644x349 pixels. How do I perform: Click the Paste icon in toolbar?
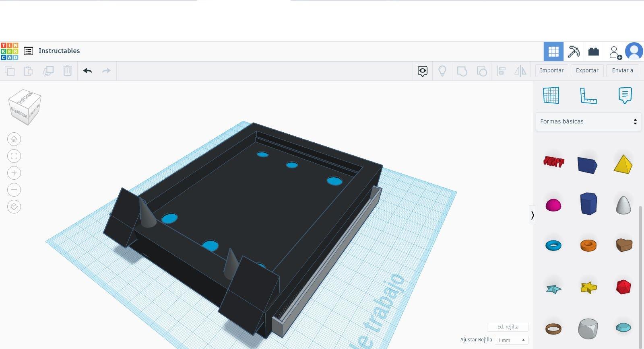coord(29,71)
